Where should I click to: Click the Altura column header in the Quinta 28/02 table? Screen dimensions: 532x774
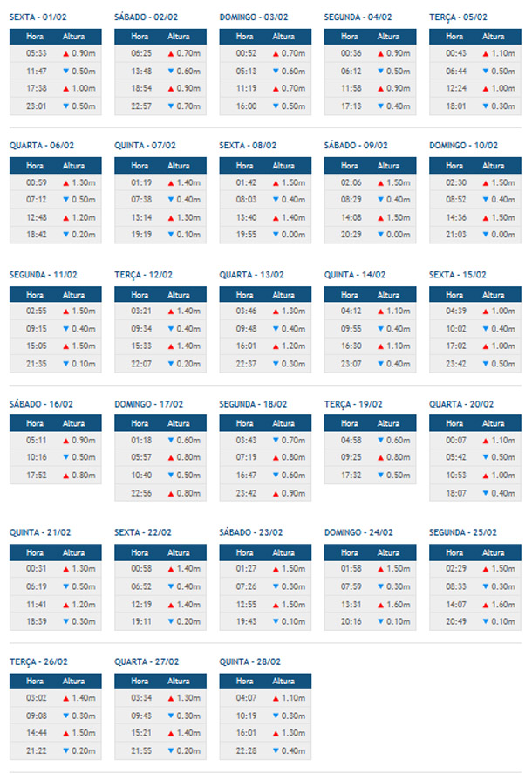(x=283, y=681)
